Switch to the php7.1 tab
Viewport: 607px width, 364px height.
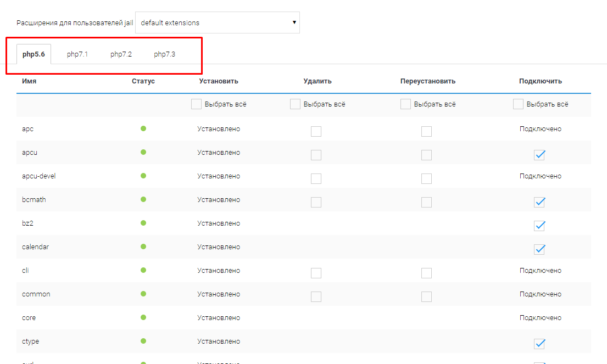coord(77,54)
